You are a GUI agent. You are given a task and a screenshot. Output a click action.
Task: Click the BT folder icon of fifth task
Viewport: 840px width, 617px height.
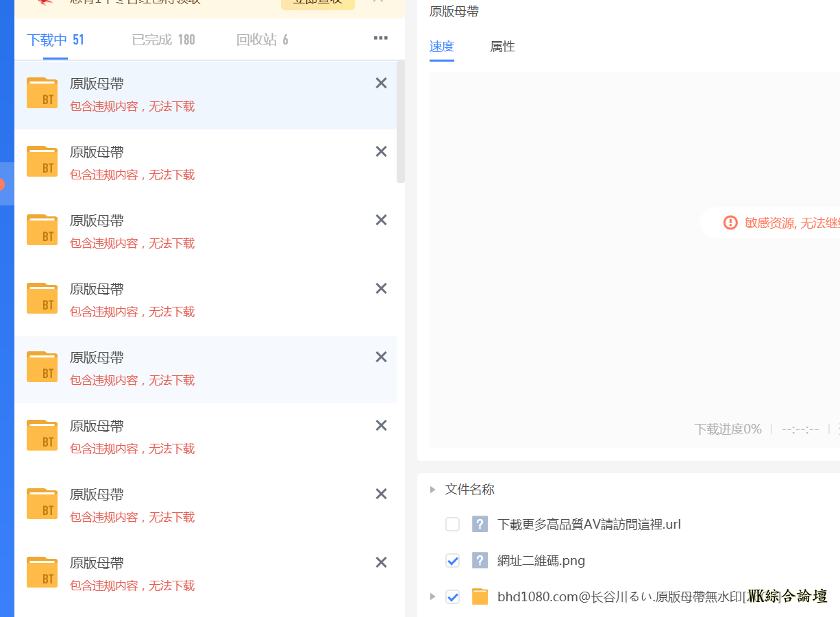(x=42, y=367)
